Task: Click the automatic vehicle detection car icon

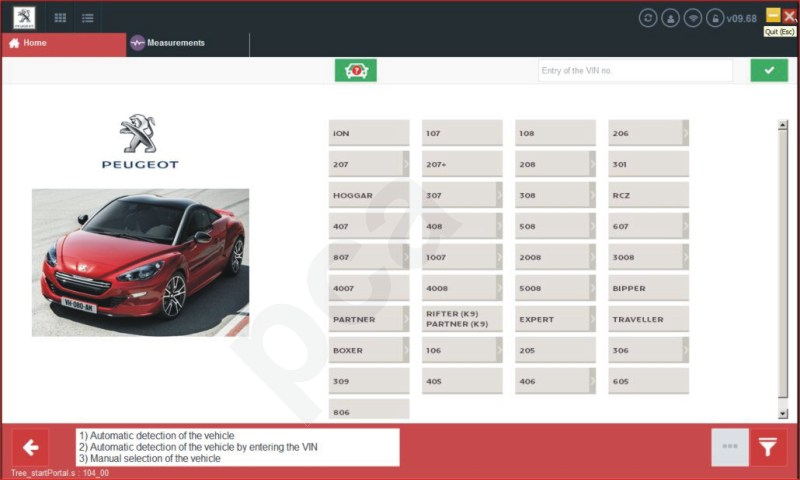Action: (x=356, y=70)
